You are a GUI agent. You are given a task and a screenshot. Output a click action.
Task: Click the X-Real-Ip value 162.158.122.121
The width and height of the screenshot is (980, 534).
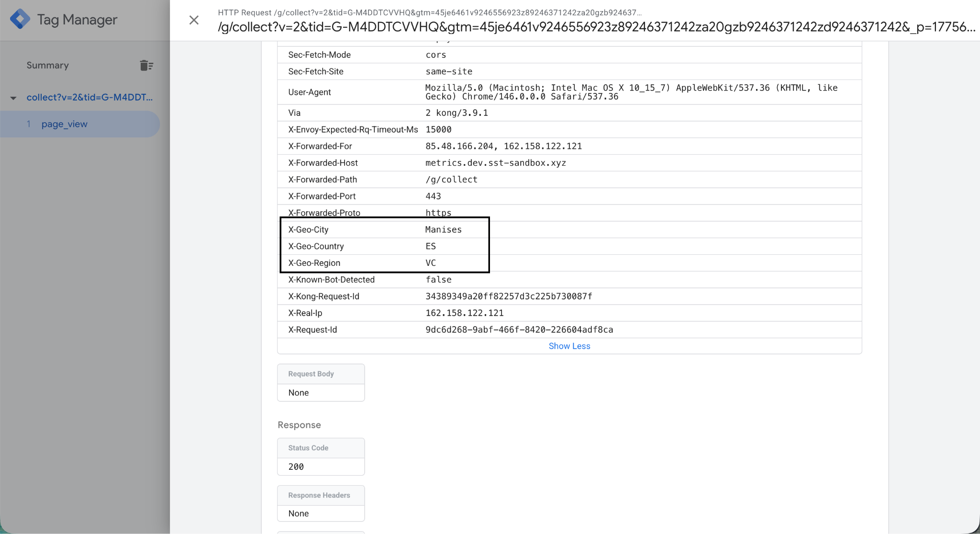tap(464, 313)
